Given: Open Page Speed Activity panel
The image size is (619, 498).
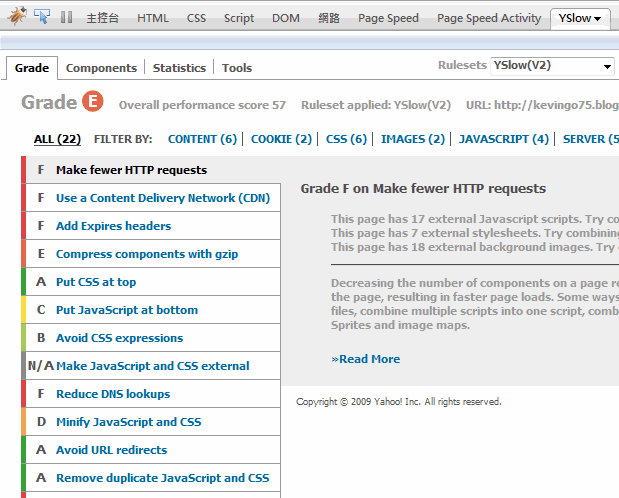Looking at the screenshot, I should point(489,18).
